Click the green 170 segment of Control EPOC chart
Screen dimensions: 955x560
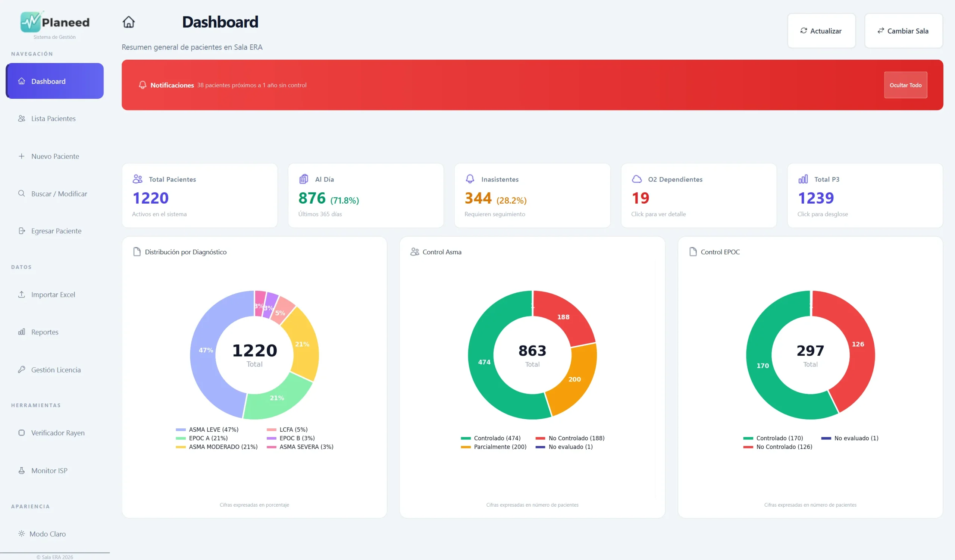click(763, 365)
